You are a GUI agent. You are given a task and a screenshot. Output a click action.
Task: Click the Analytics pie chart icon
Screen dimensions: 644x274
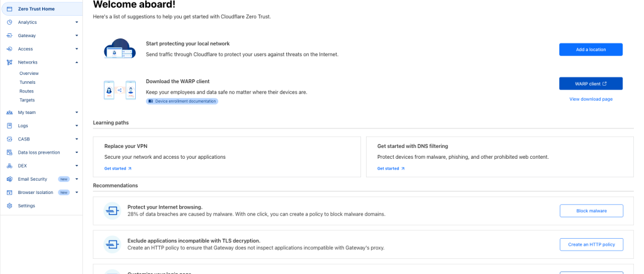9,22
